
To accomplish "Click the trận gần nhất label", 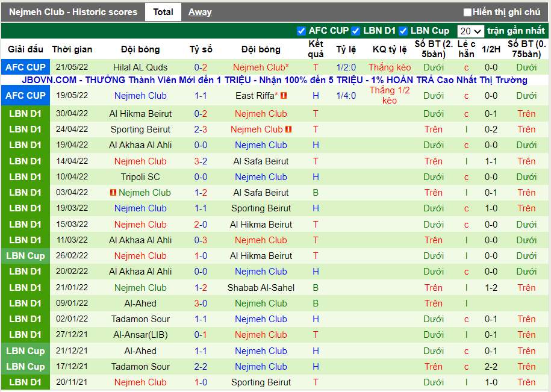I will [516, 31].
